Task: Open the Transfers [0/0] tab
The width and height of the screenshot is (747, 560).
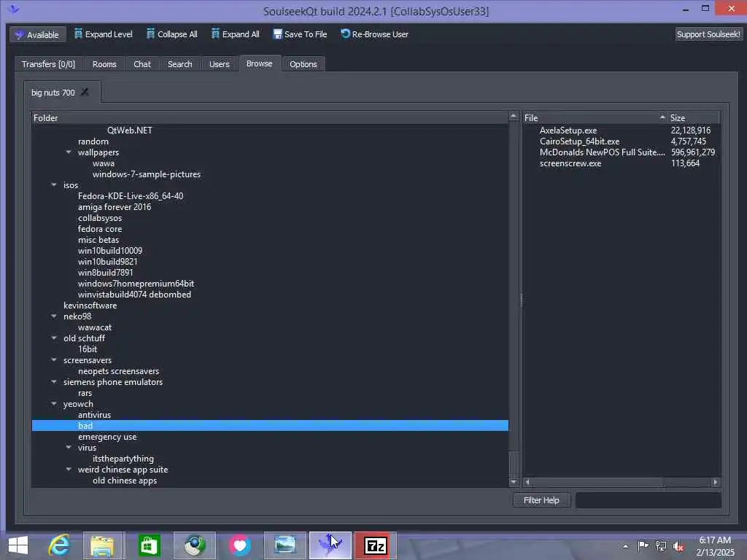Action: point(48,64)
